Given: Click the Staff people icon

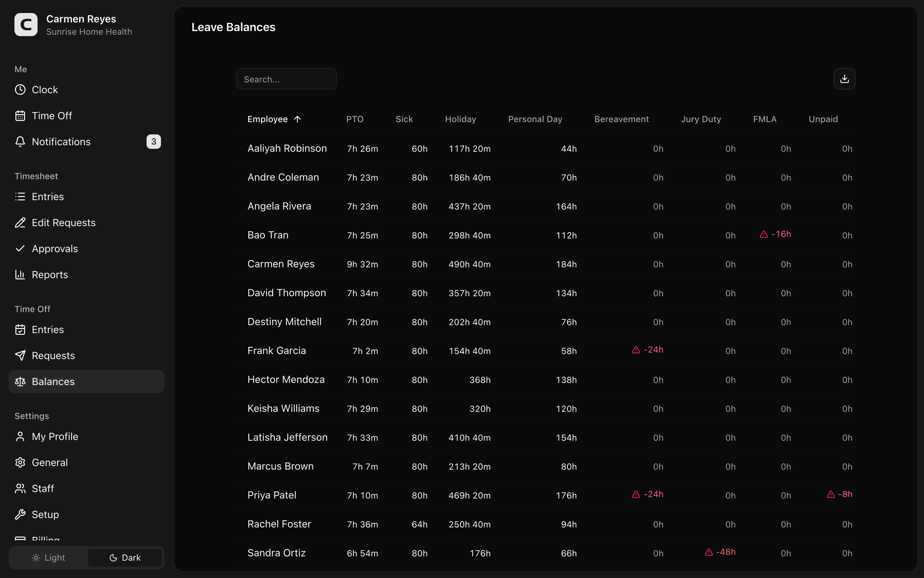Looking at the screenshot, I should pyautogui.click(x=20, y=489).
